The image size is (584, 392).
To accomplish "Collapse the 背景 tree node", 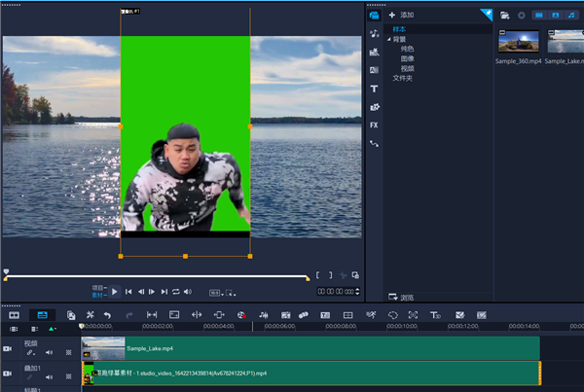I will pos(387,39).
